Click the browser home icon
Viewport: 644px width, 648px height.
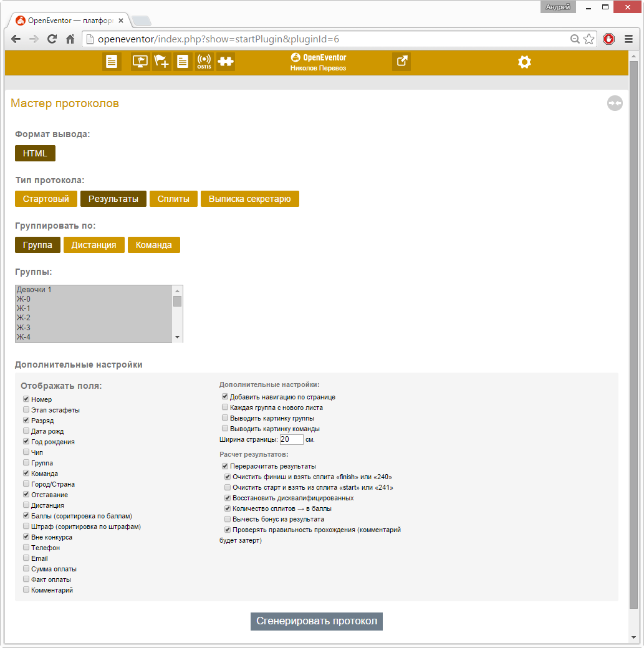coord(70,39)
